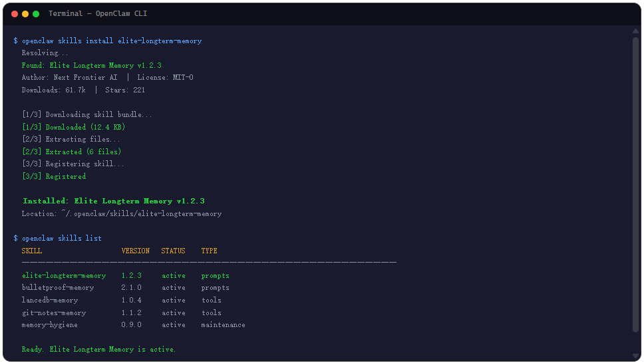Click 'active' status of memory-hygiene
This screenshot has height=363, width=644.
pos(174,325)
